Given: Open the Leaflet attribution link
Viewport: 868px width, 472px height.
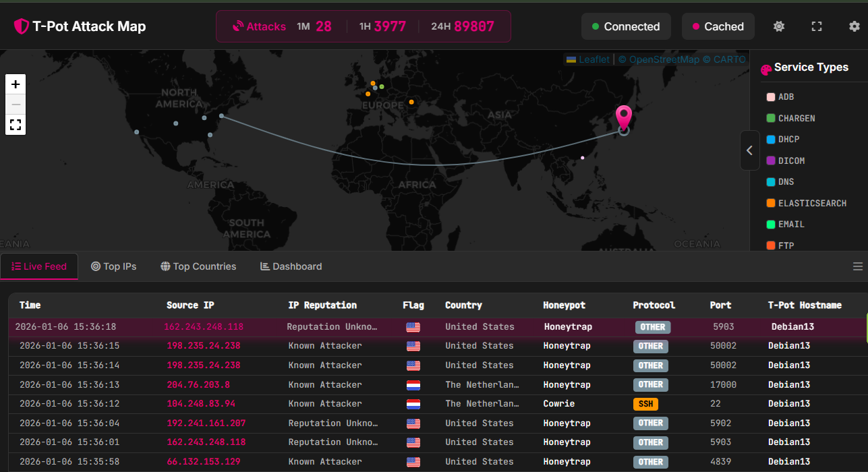Looking at the screenshot, I should coord(594,59).
